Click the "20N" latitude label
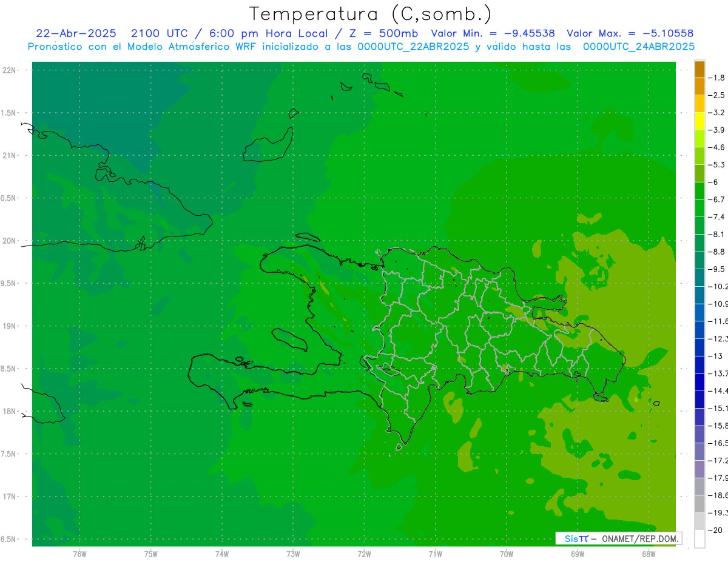This screenshot has width=728, height=562. coord(10,241)
